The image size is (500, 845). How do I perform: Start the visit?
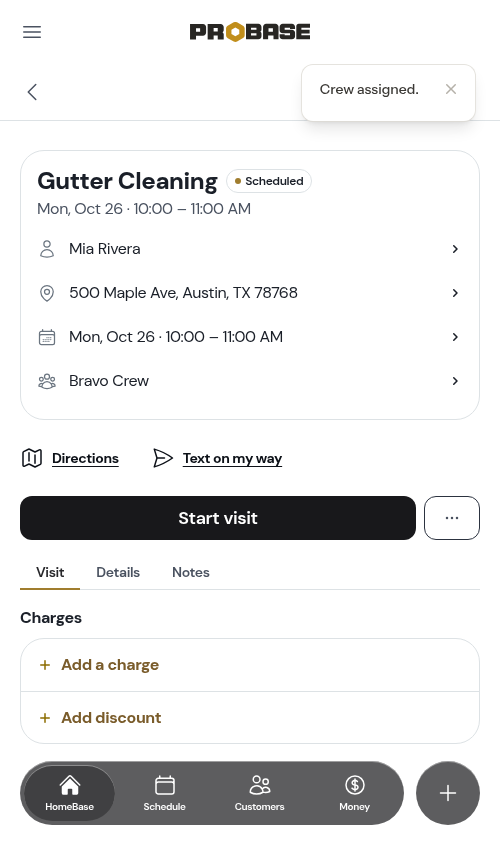point(218,518)
